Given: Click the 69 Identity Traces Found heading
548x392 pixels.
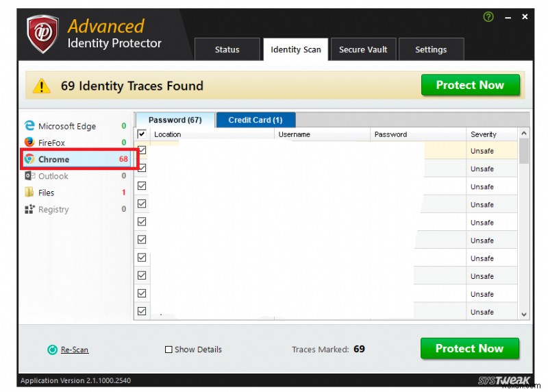Looking at the screenshot, I should pyautogui.click(x=132, y=86).
